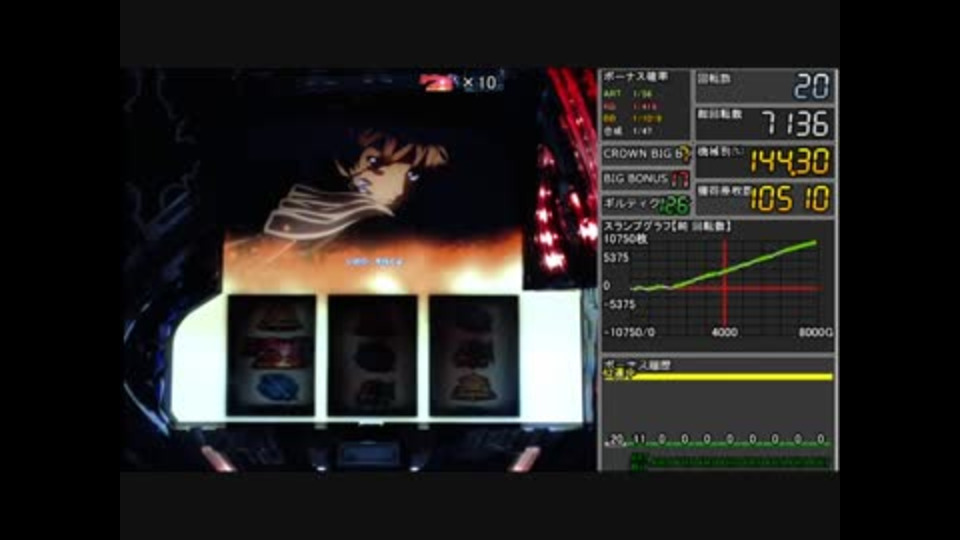
Task: Click the coin count value 10510
Action: click(x=790, y=199)
